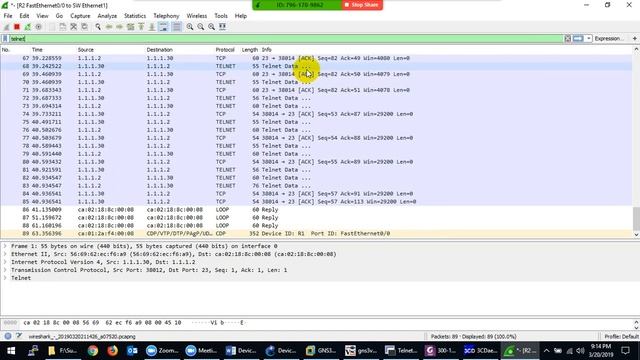This screenshot has width=640, height=360.
Task: Zoom in on the packet text
Action: [190, 27]
